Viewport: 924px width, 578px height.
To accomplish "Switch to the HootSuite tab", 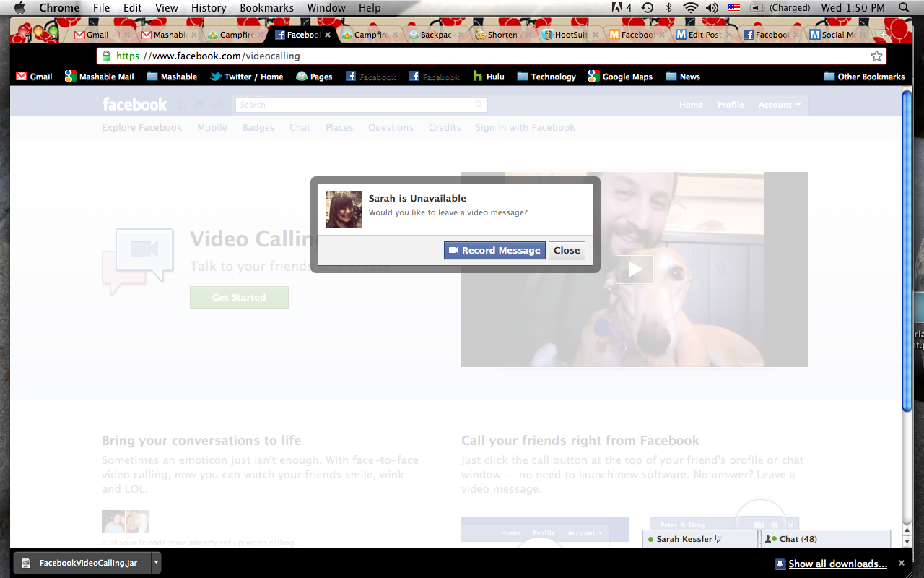I will tap(570, 35).
